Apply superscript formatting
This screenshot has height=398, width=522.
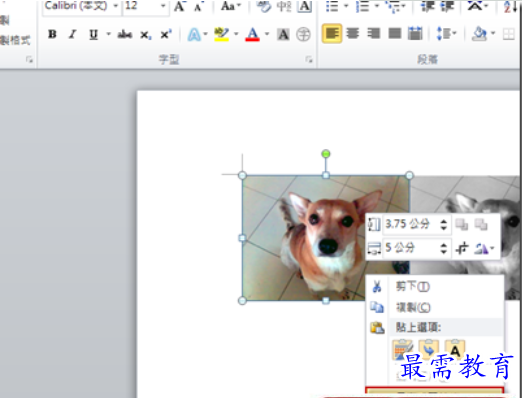(x=166, y=34)
